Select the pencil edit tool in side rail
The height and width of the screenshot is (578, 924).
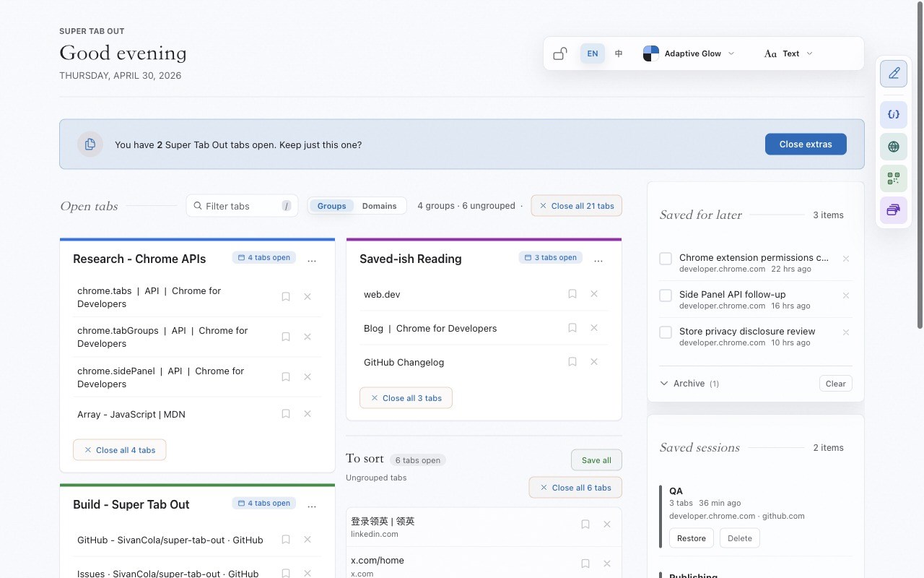click(x=894, y=73)
